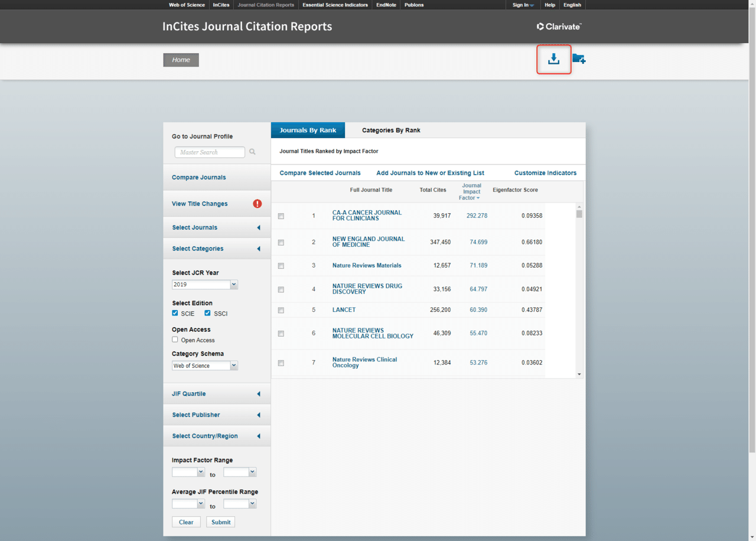Enable the Open Access checkbox
The image size is (756, 541).
coord(175,340)
